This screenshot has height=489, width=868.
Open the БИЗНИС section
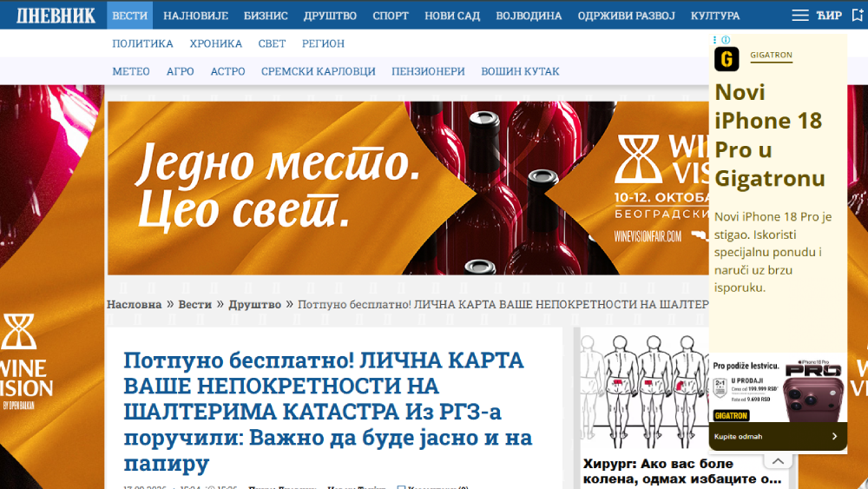pyautogui.click(x=266, y=16)
